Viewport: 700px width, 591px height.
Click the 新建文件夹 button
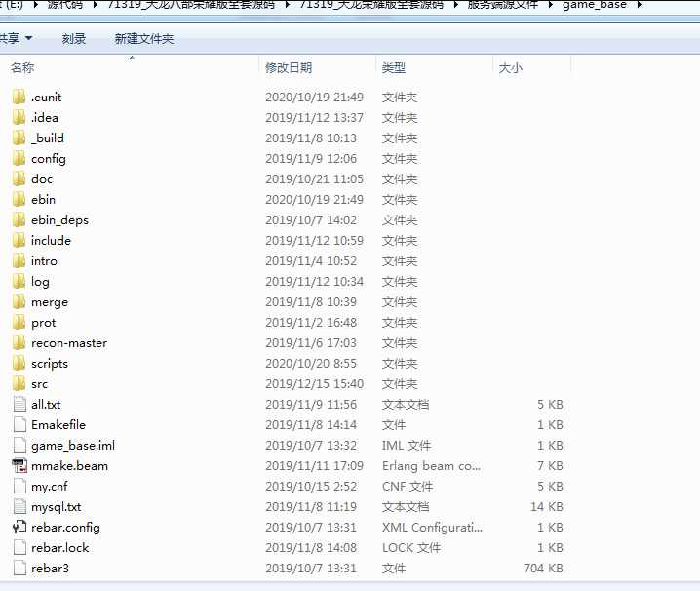[x=143, y=38]
